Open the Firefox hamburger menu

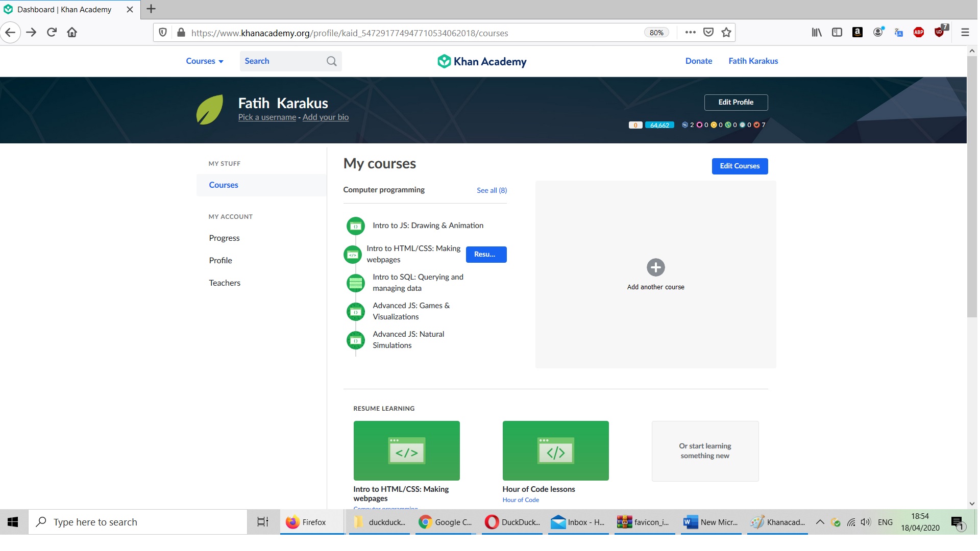click(x=965, y=32)
